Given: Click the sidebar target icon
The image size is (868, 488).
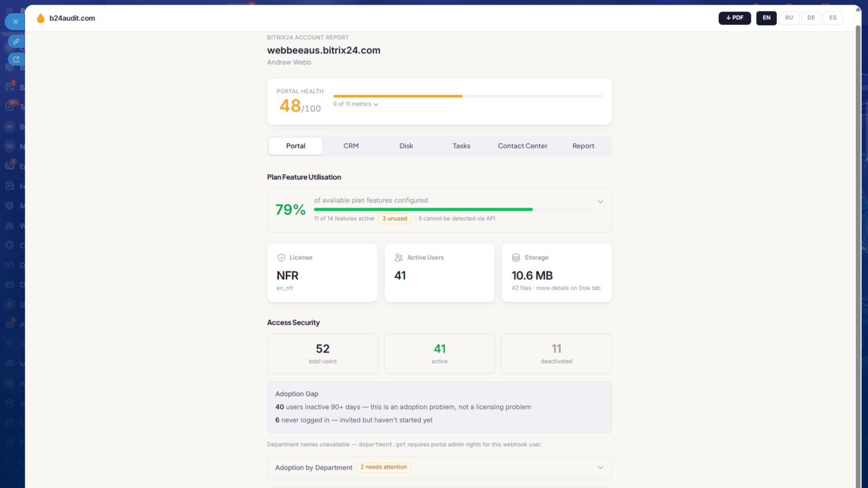Looking at the screenshot, I should pos(9,206).
